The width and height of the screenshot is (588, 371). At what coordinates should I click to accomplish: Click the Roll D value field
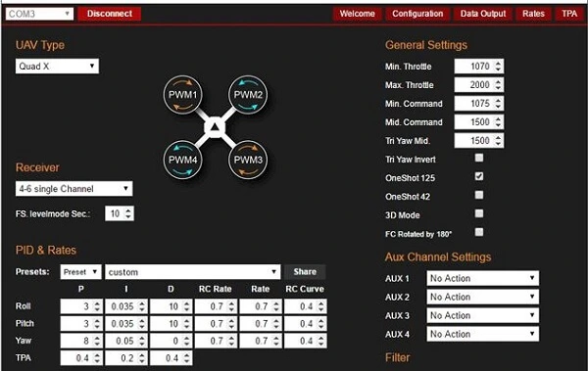(x=171, y=306)
